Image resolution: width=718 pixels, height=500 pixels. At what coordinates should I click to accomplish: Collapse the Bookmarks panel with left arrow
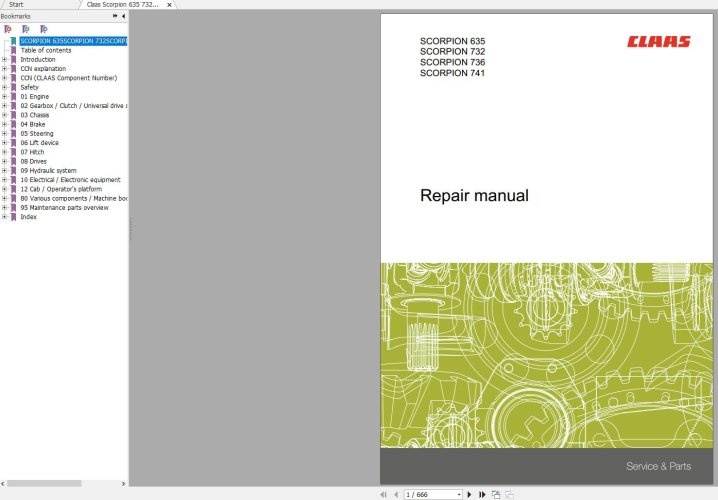[x=123, y=16]
